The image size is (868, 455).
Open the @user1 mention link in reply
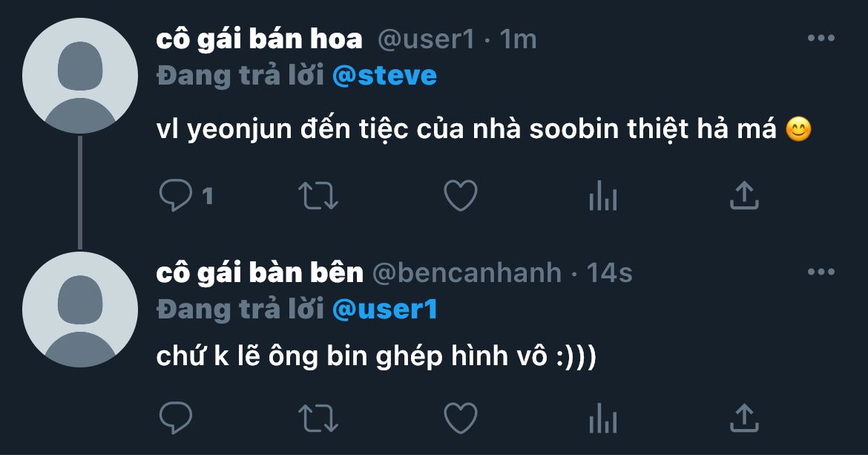click(384, 309)
